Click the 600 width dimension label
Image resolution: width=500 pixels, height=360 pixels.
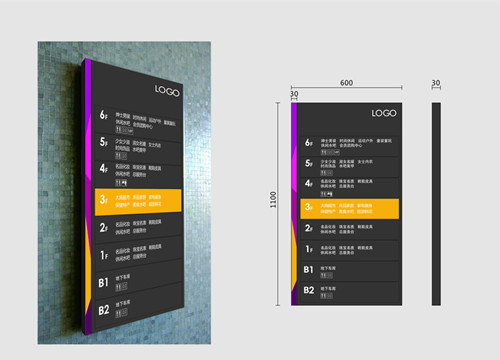(x=346, y=83)
